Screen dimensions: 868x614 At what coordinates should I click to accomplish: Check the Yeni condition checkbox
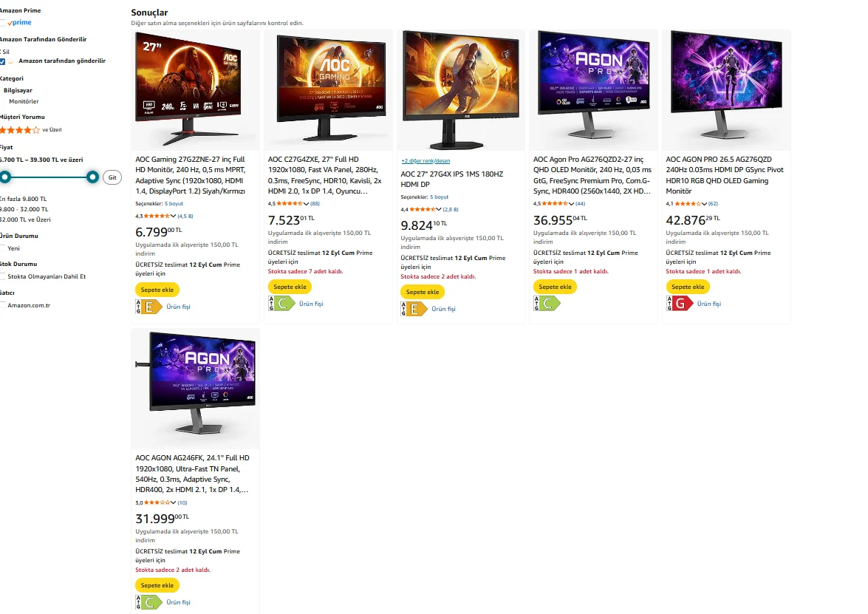pos(3,248)
